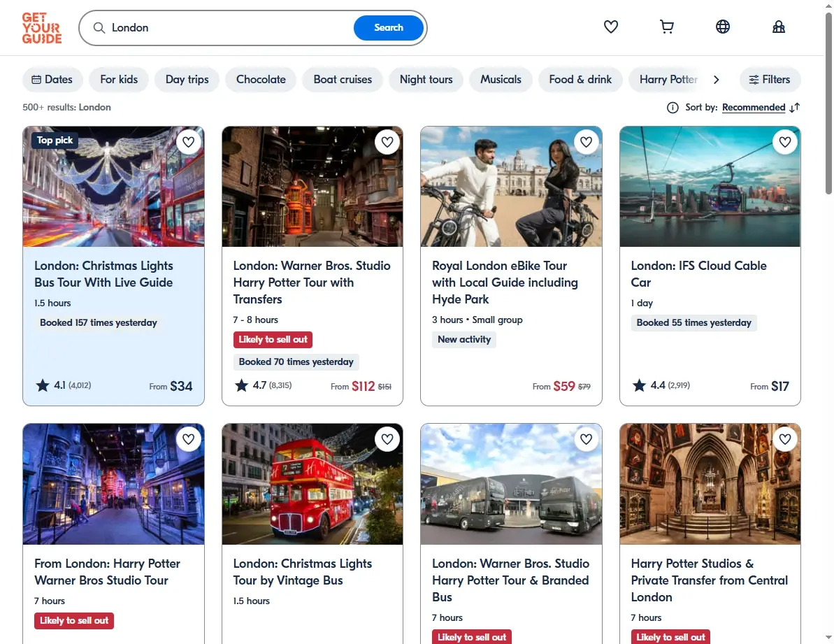Open Warner Bros. Studio Harry Potter Tour with Transfers
Image resolution: width=834 pixels, height=644 pixels.
(312, 282)
